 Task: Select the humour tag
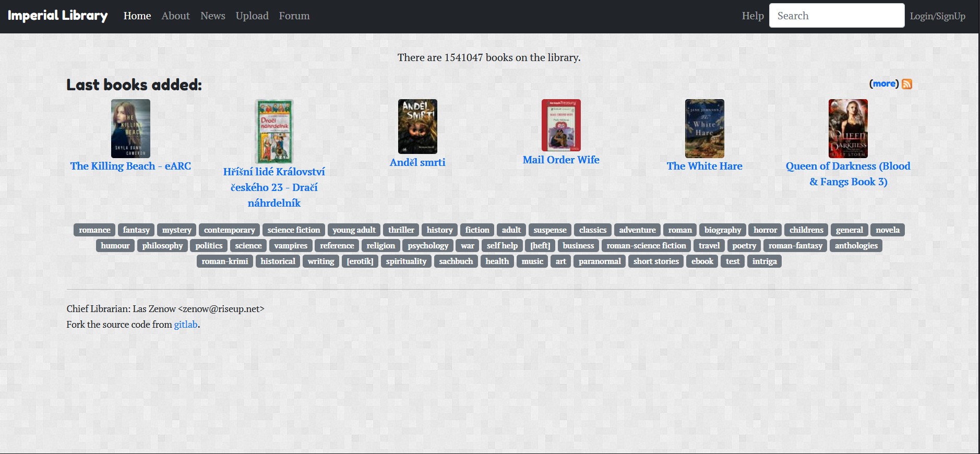(115, 246)
